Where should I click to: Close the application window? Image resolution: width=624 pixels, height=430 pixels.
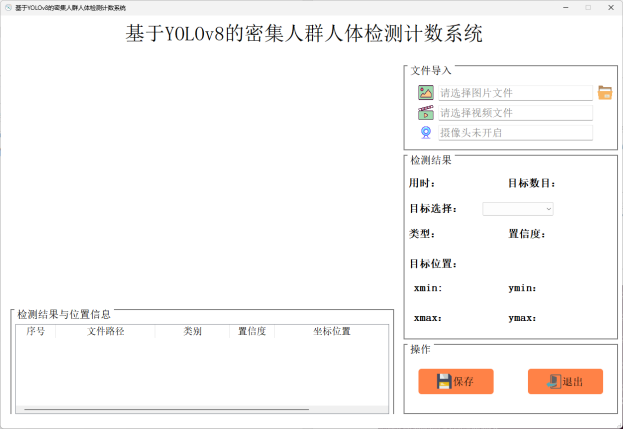point(611,8)
